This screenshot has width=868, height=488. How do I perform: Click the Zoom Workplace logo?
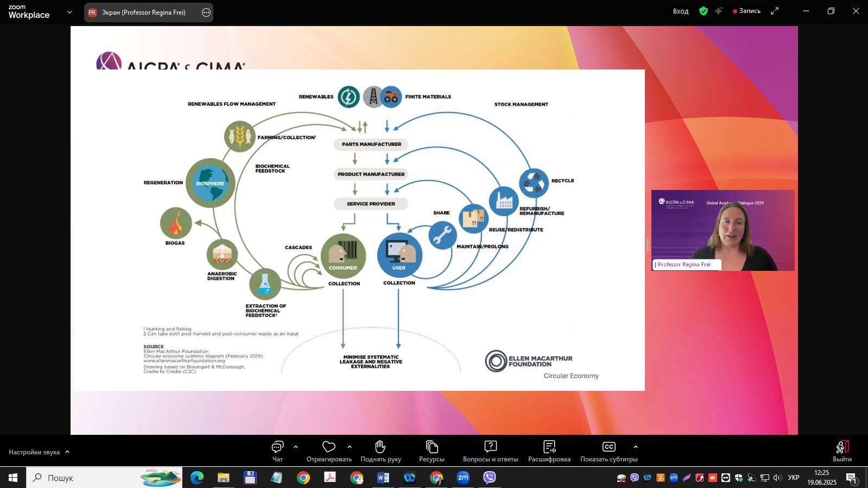click(29, 12)
